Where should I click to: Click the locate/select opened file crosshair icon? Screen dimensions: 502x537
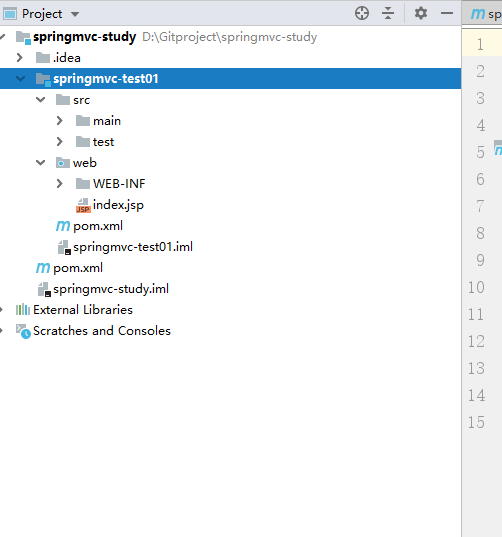click(x=362, y=13)
